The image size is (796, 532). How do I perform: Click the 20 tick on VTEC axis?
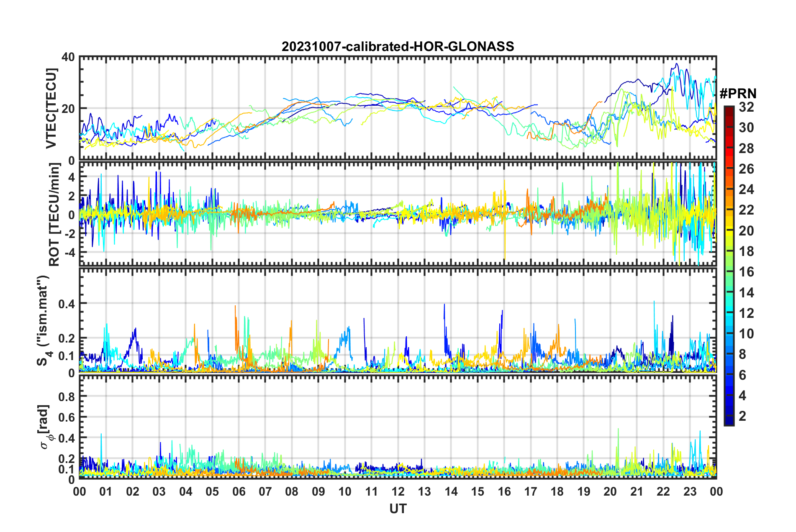68,109
